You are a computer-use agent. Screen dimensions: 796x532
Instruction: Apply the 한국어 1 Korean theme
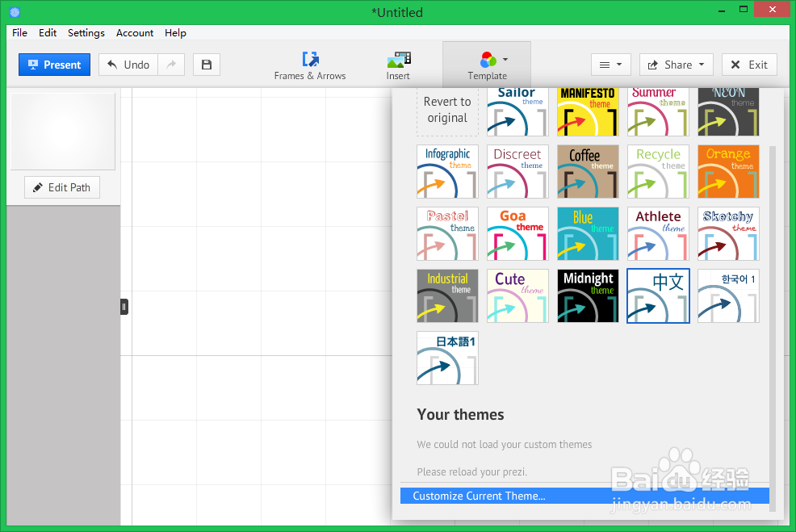[x=728, y=296]
